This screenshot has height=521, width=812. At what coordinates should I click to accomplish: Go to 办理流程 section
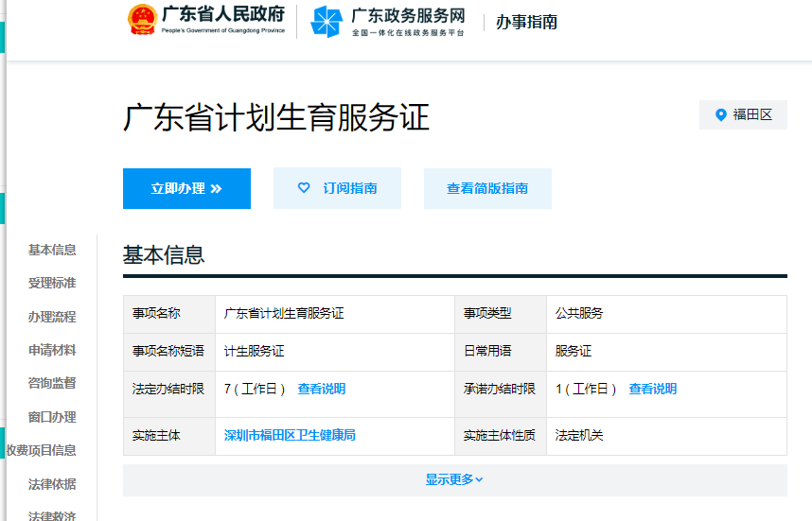tap(52, 317)
